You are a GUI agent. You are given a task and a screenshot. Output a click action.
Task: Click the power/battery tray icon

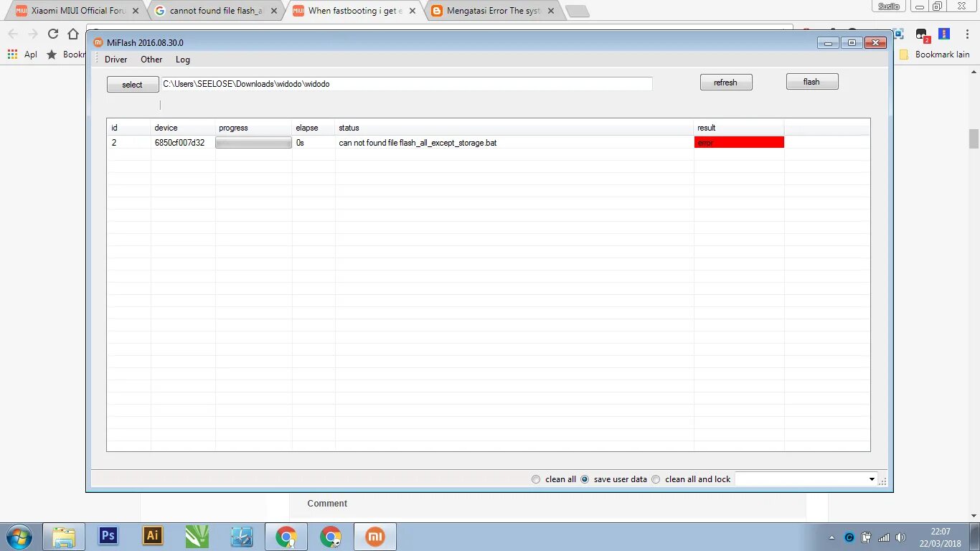tap(867, 537)
